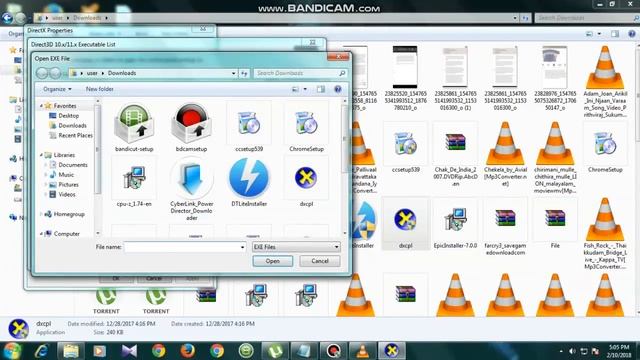
Task: Select dxcpl in the Open EXE dialog
Action: click(306, 183)
